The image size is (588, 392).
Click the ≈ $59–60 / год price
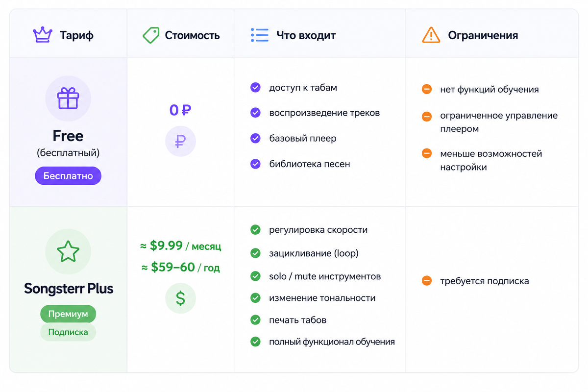181,267
